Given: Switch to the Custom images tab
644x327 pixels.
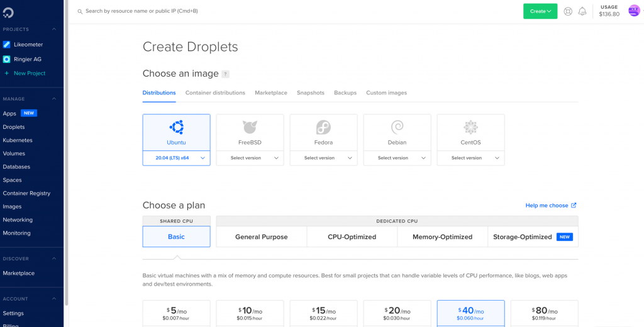Looking at the screenshot, I should click(x=387, y=93).
